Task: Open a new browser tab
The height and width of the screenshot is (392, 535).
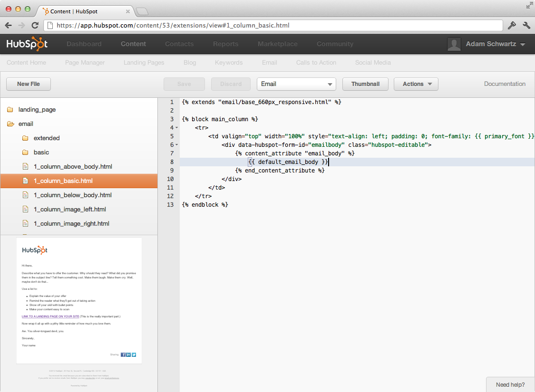Action: pos(142,11)
